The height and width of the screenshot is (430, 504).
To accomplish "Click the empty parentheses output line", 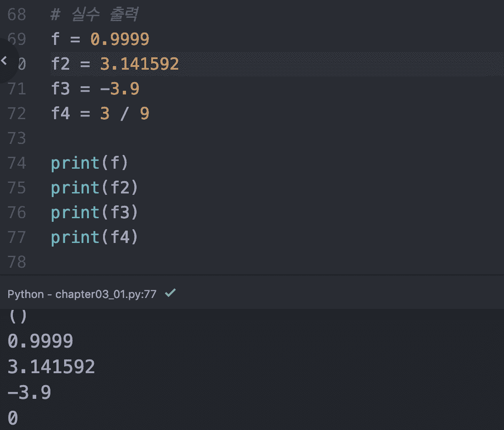I will [x=18, y=316].
